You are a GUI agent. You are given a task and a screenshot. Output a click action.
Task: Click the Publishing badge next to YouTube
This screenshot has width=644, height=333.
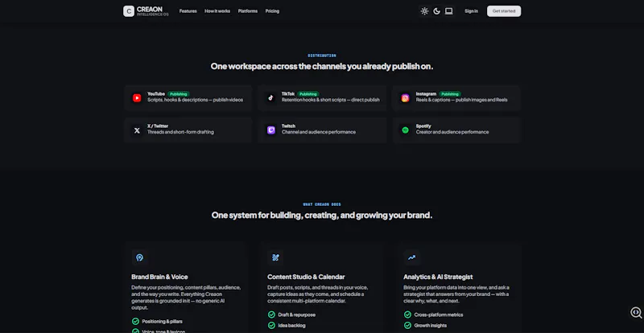[x=179, y=94]
